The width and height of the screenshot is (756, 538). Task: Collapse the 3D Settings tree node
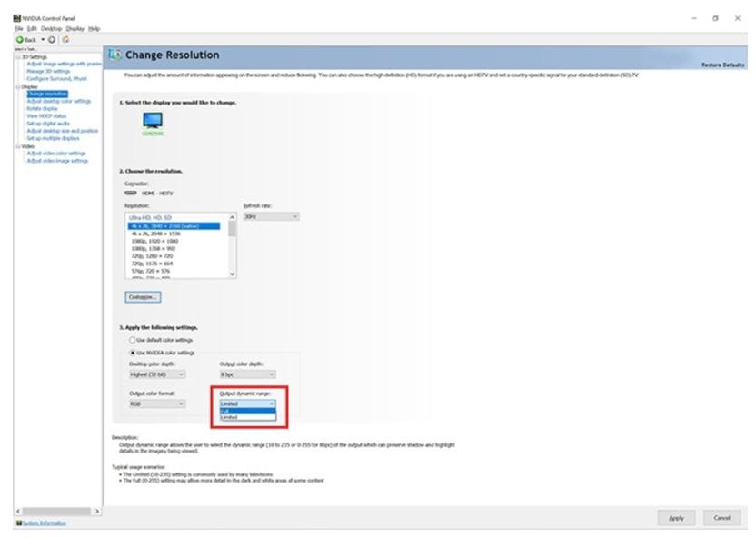click(x=18, y=57)
